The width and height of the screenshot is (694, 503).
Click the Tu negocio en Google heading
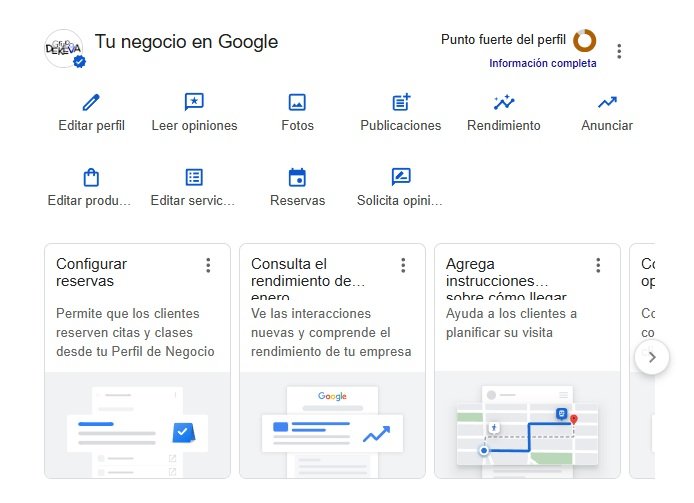coord(186,42)
